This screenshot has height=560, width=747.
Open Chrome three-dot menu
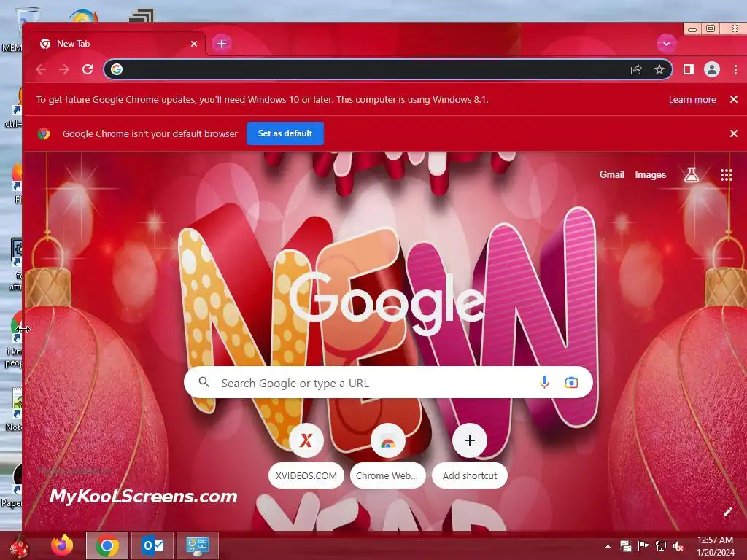735,69
